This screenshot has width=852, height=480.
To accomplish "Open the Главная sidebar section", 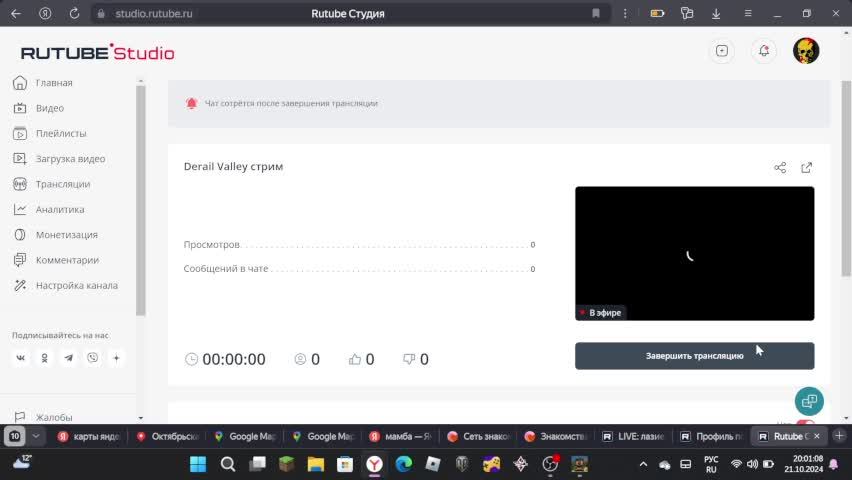I will (43, 83).
